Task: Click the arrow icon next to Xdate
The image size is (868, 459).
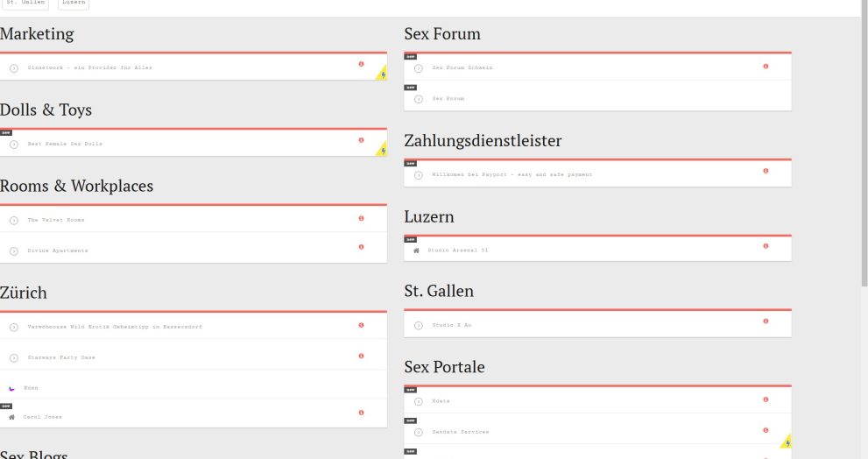Action: click(x=419, y=401)
